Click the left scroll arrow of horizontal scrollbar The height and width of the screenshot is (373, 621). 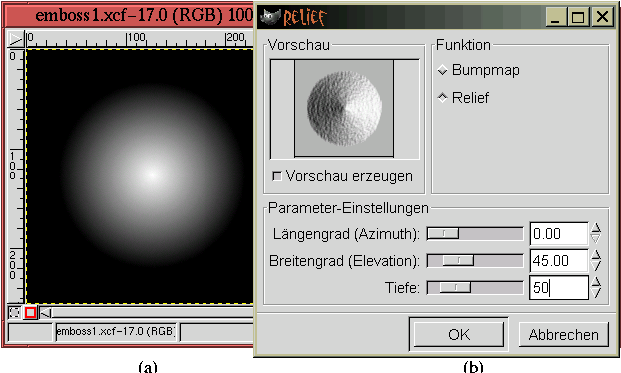click(x=46, y=313)
